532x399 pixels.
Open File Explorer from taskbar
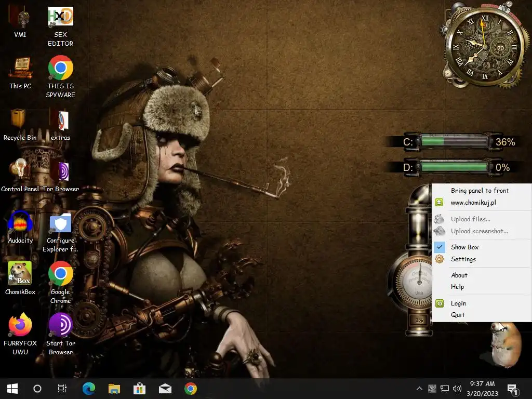114,389
